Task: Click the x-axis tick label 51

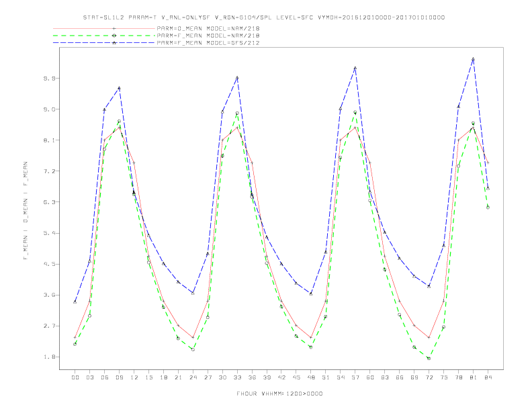Action: click(326, 377)
